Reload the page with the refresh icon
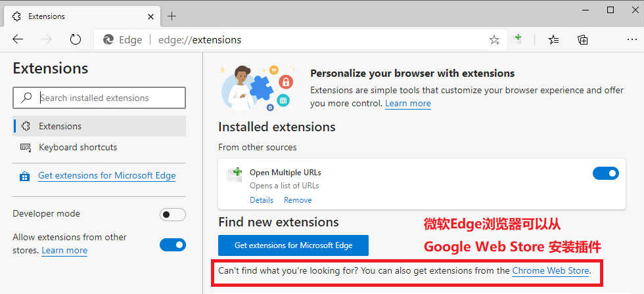The image size is (644, 294). click(x=75, y=39)
